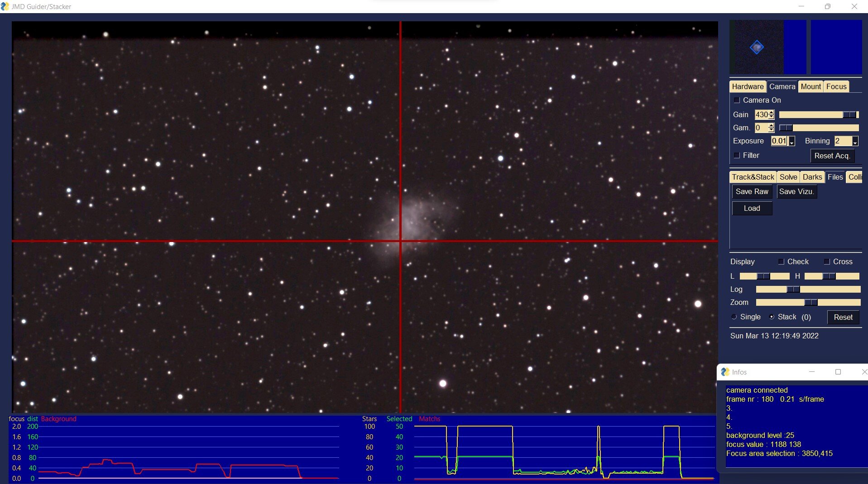This screenshot has width=868, height=484.
Task: Click the Infos window Python icon
Action: 725,372
